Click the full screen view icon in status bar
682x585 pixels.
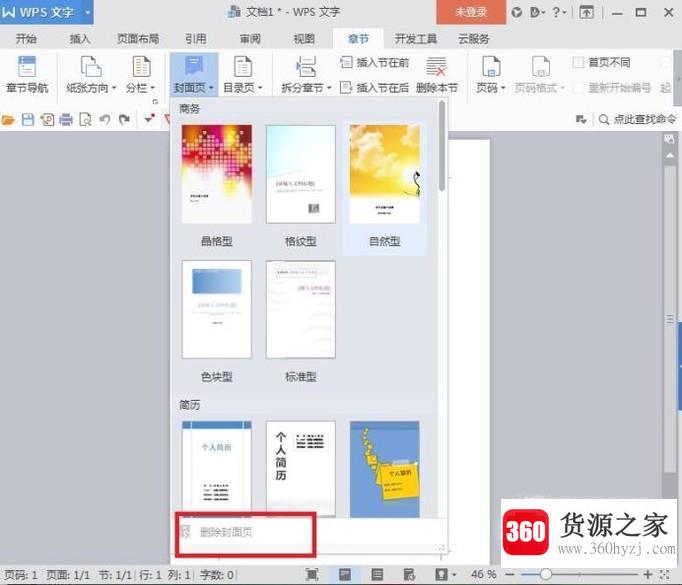pos(311,575)
